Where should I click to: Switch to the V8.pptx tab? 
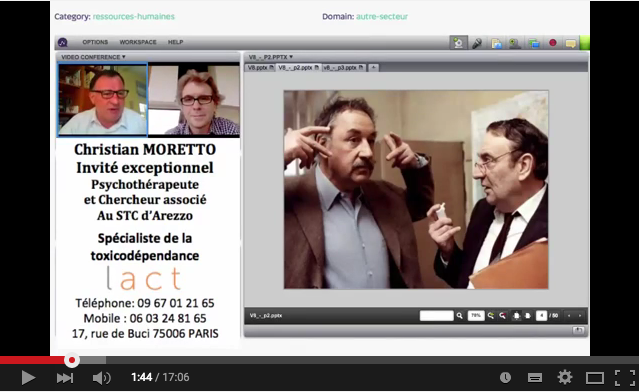tap(260, 68)
